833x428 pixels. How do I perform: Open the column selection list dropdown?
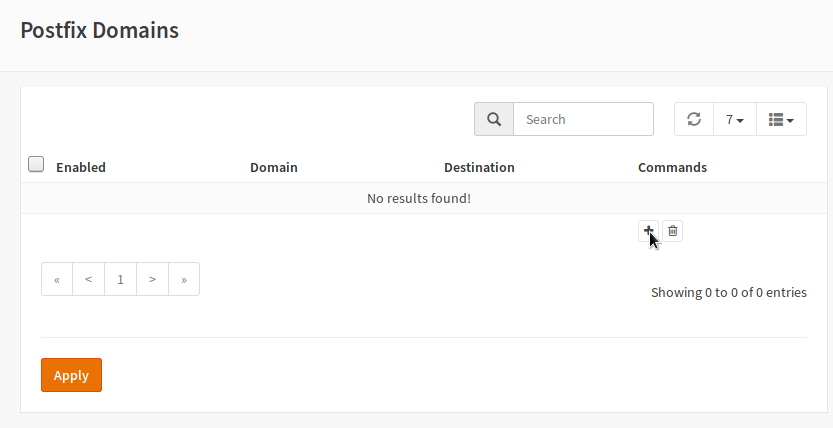pyautogui.click(x=781, y=119)
